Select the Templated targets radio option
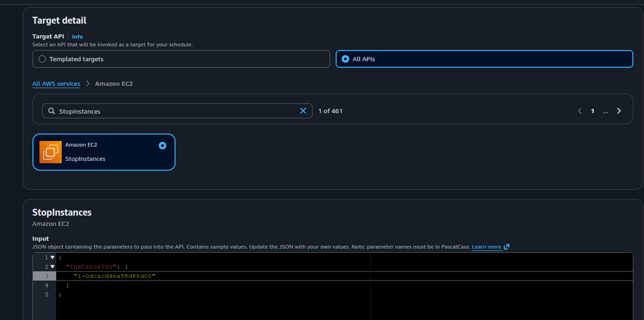The height and width of the screenshot is (320, 644). tap(42, 59)
